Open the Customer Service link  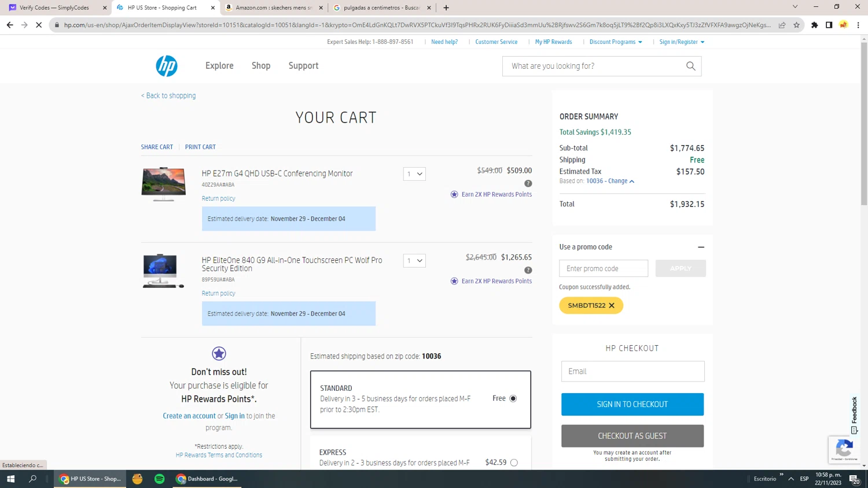(496, 42)
